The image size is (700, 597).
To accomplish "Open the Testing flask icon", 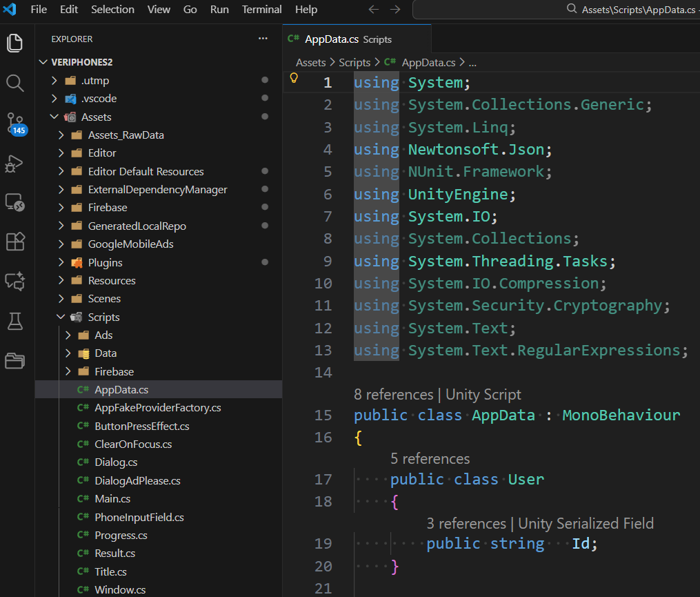I will click(14, 320).
